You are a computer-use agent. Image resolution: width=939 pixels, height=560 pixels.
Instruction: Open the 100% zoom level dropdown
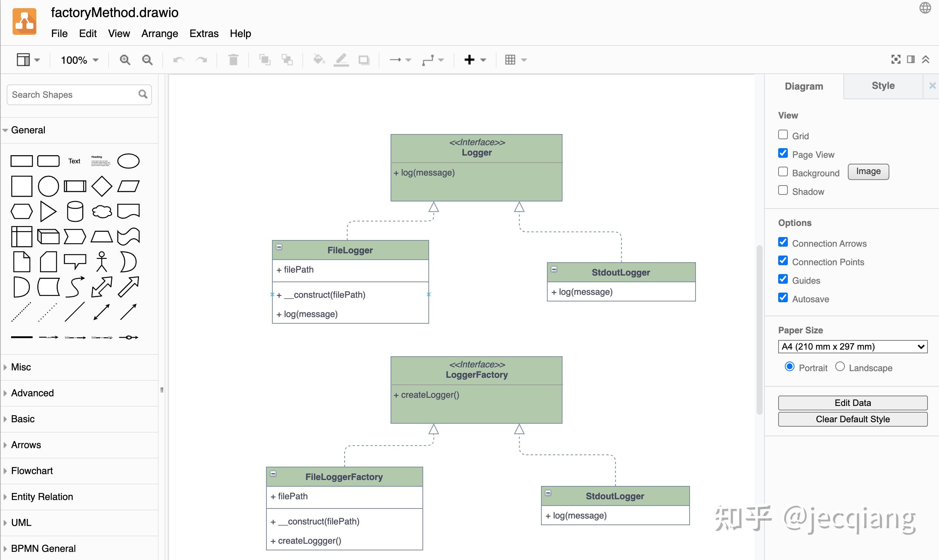[x=80, y=60]
